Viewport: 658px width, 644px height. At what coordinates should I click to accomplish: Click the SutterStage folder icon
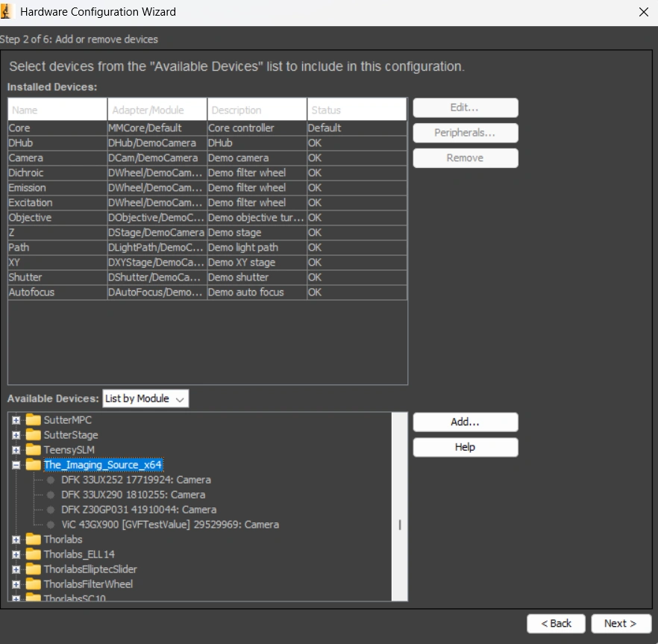click(34, 435)
